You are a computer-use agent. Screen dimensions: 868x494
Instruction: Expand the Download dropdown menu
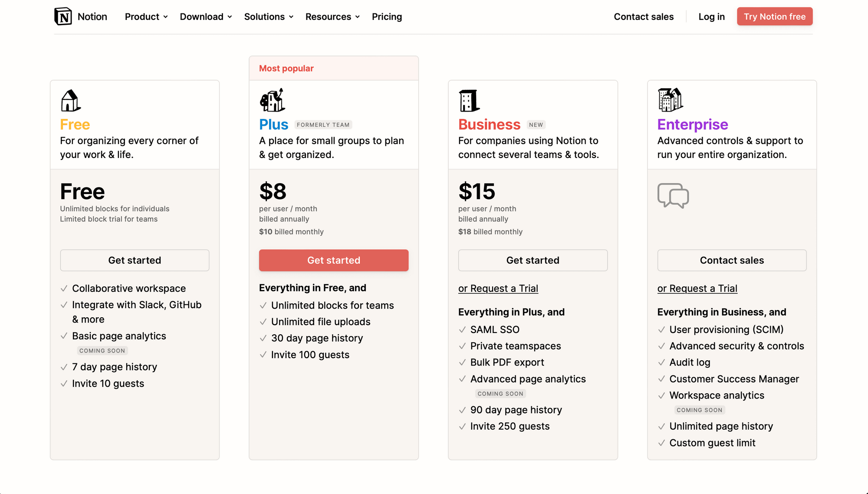tap(206, 16)
